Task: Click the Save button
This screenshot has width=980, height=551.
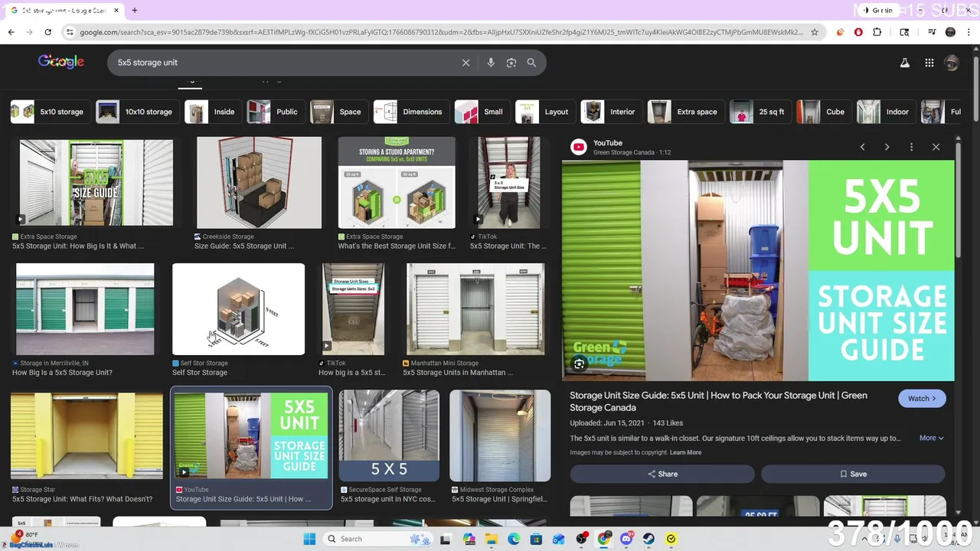Action: point(853,474)
